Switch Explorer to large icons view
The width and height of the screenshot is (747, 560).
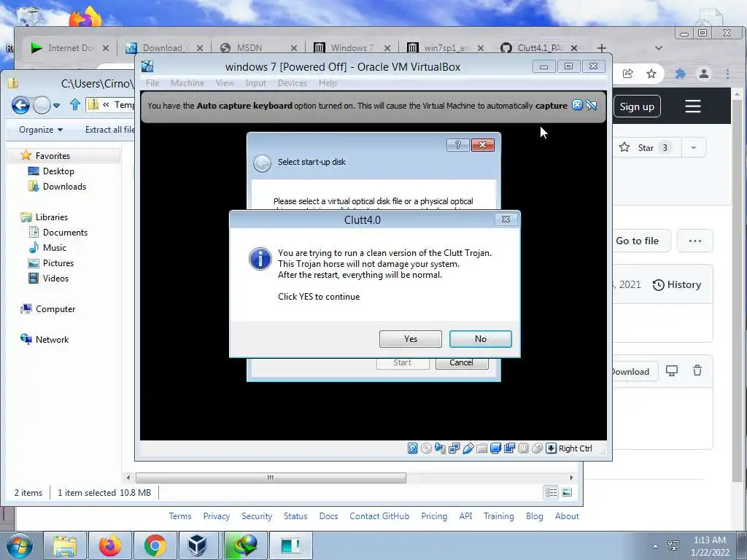(x=566, y=492)
